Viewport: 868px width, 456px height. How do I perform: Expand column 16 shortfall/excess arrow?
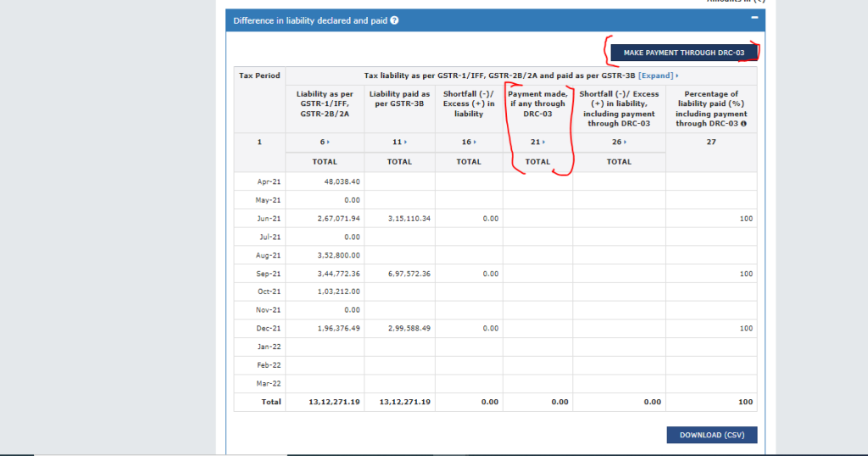tap(476, 142)
